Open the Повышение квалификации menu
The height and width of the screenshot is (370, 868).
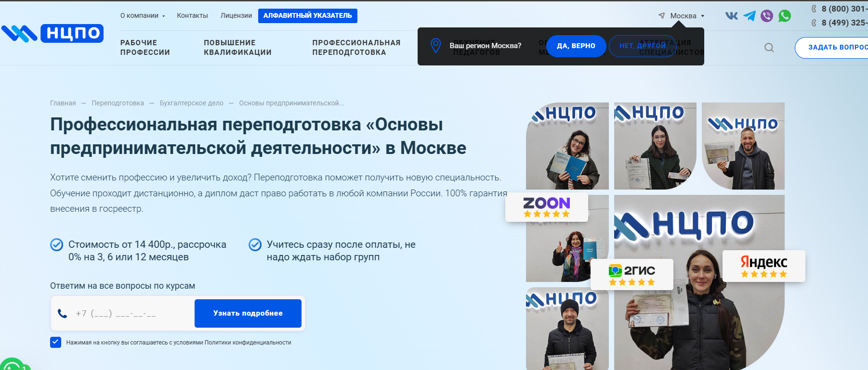pos(237,48)
